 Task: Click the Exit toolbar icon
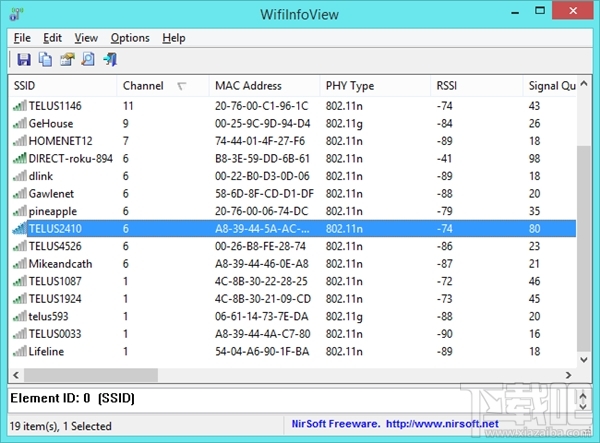[x=110, y=59]
